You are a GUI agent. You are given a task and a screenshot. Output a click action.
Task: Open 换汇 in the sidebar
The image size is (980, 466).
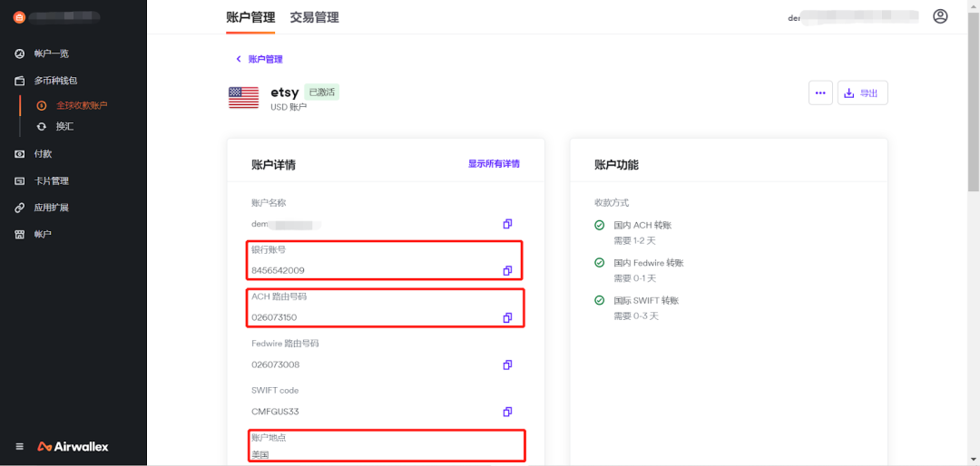pos(64,126)
